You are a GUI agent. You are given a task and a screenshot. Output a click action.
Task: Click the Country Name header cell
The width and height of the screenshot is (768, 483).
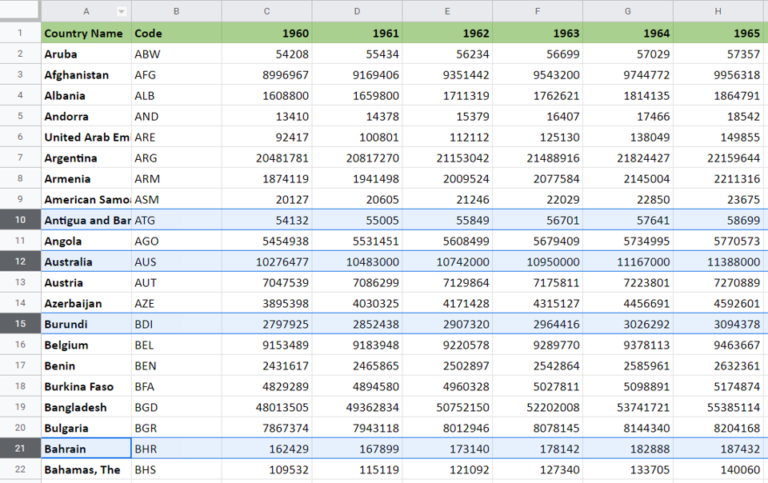(85, 33)
